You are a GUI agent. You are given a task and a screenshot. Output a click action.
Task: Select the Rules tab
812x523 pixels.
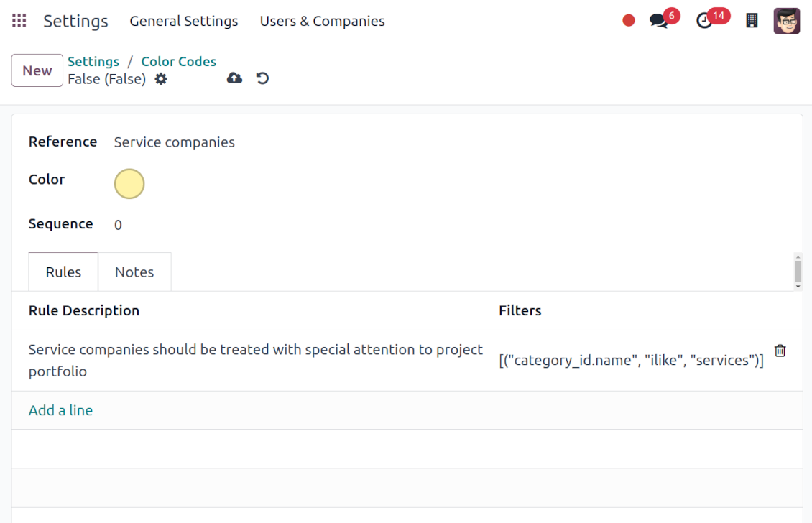[63, 272]
